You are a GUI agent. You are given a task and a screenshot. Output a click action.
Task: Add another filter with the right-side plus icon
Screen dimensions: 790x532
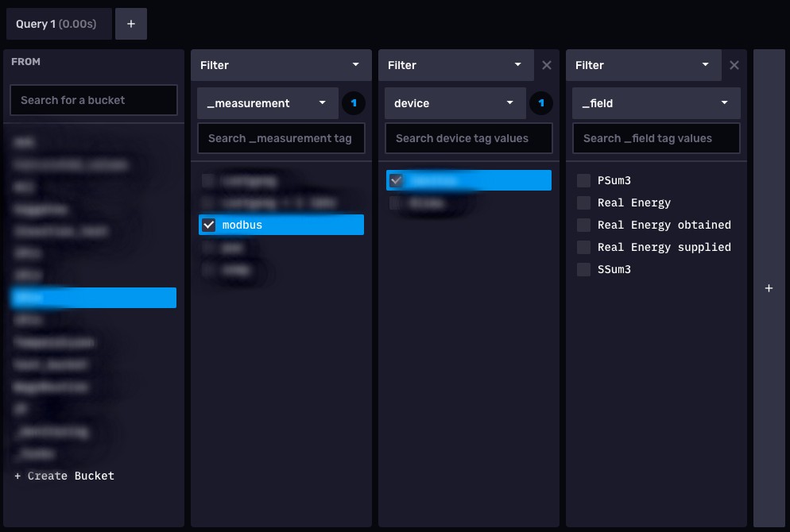tap(769, 288)
